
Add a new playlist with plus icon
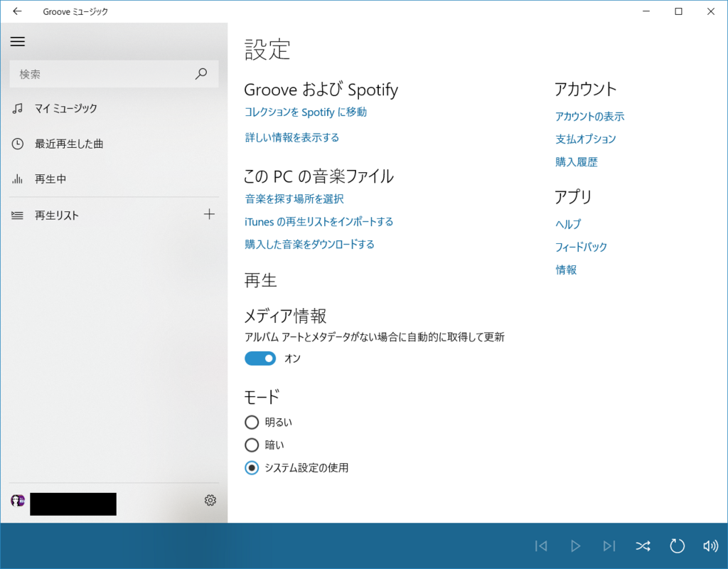[210, 214]
